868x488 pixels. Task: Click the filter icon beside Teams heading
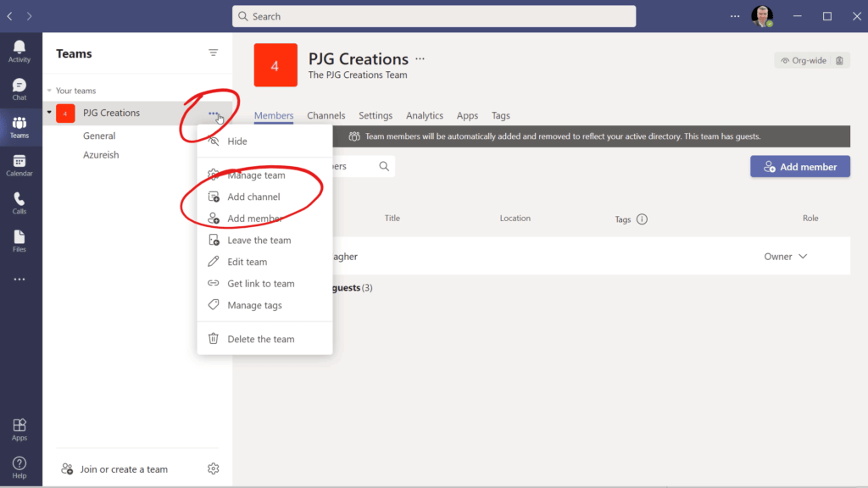point(213,53)
